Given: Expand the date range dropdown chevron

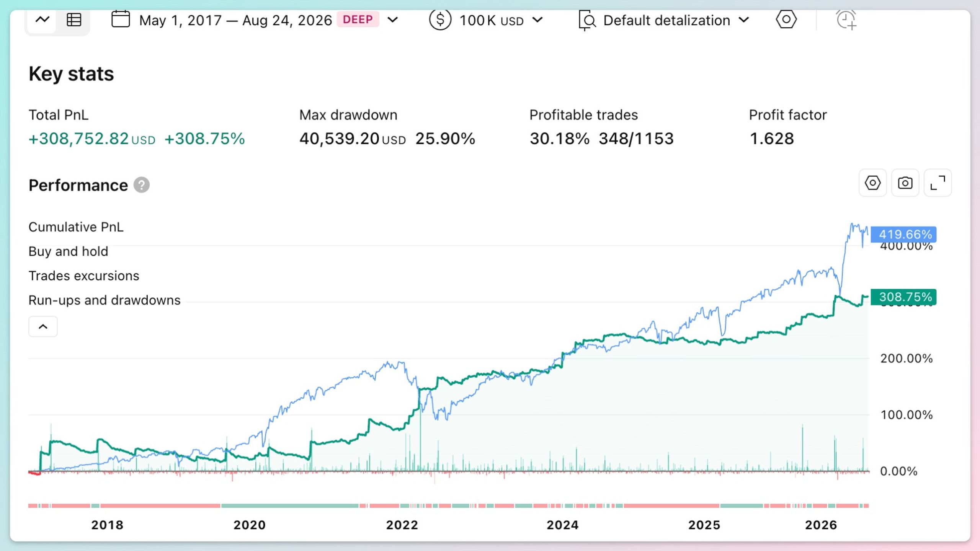Looking at the screenshot, I should (x=393, y=20).
